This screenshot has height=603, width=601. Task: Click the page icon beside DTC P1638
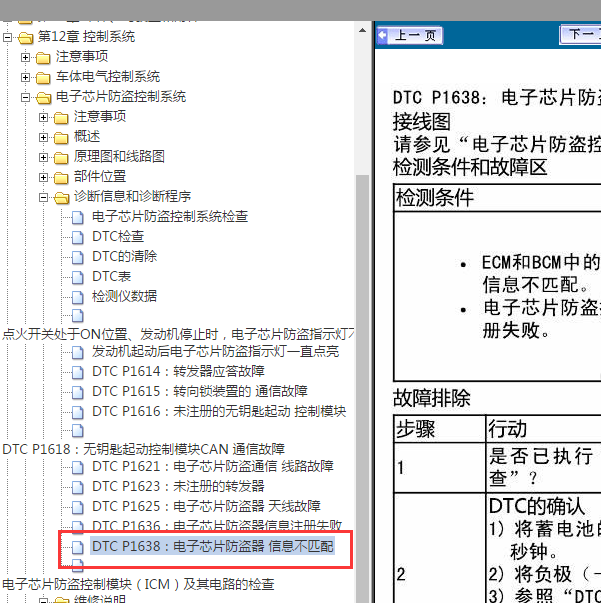point(78,547)
